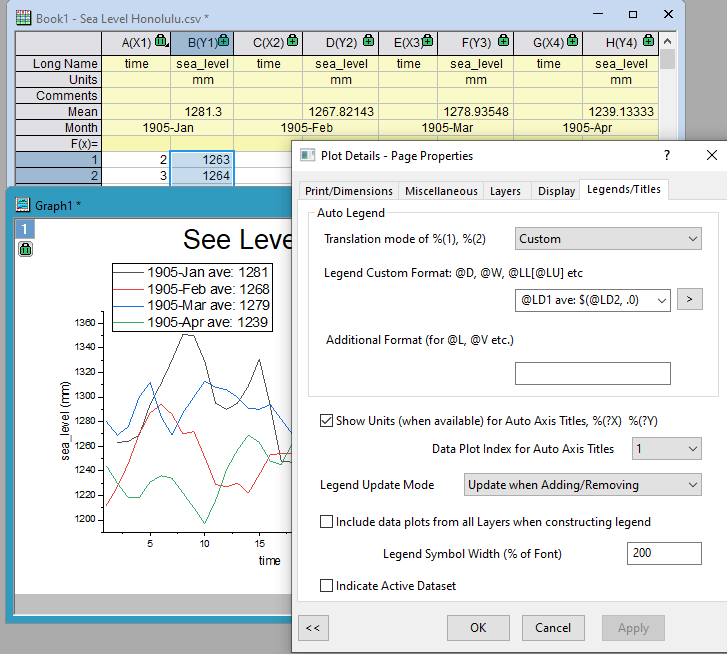The width and height of the screenshot is (727, 654).
Task: Click the layer 1 icon in Graph1
Action: click(x=26, y=229)
